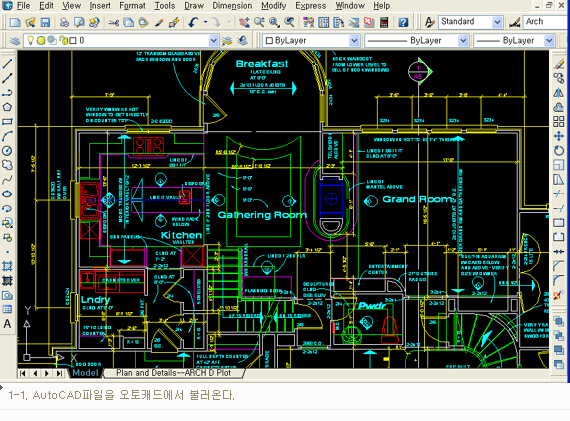
Task: Open the color control ByLayer dropdown
Action: tap(354, 40)
